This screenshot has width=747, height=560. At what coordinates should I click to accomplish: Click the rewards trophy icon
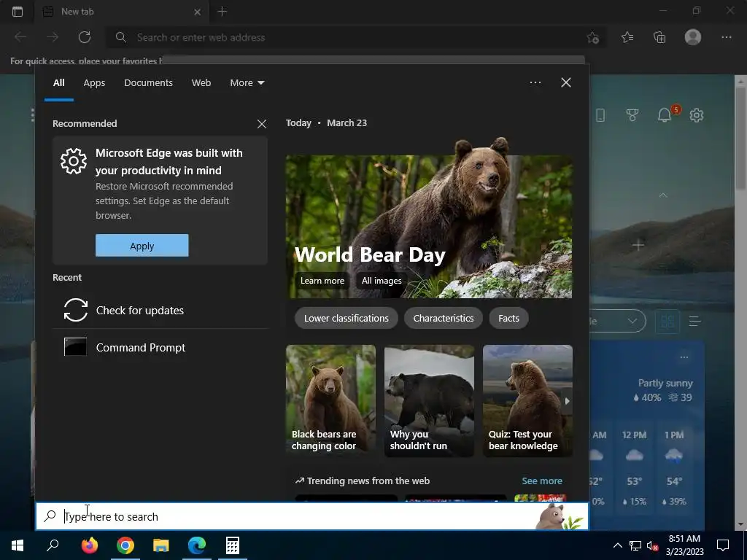632,114
